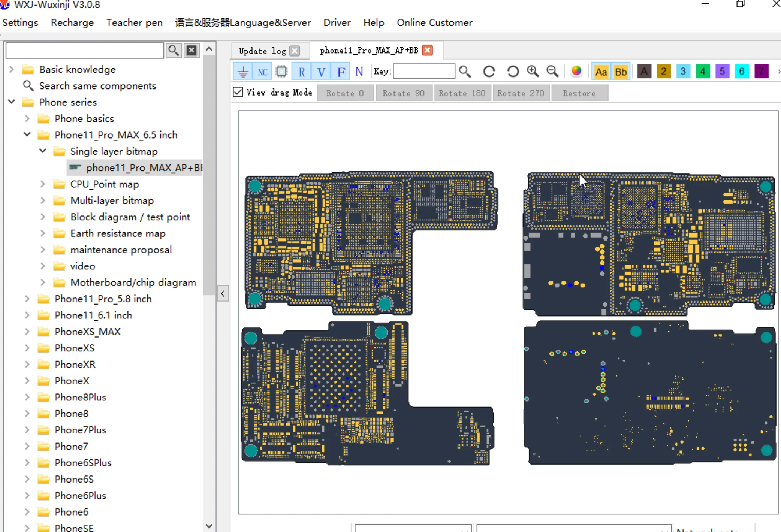Expand the CPU_Point map folder
Image resolution: width=781 pixels, height=532 pixels.
pos(43,184)
